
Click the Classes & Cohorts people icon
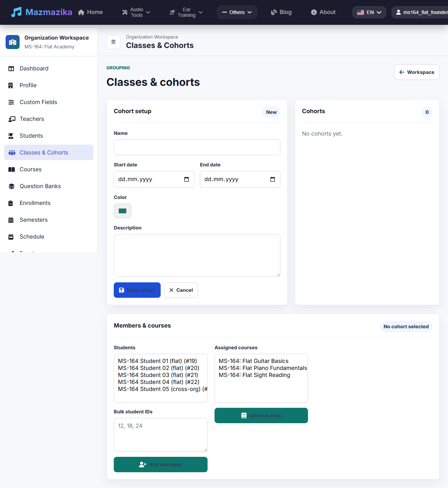tap(12, 153)
